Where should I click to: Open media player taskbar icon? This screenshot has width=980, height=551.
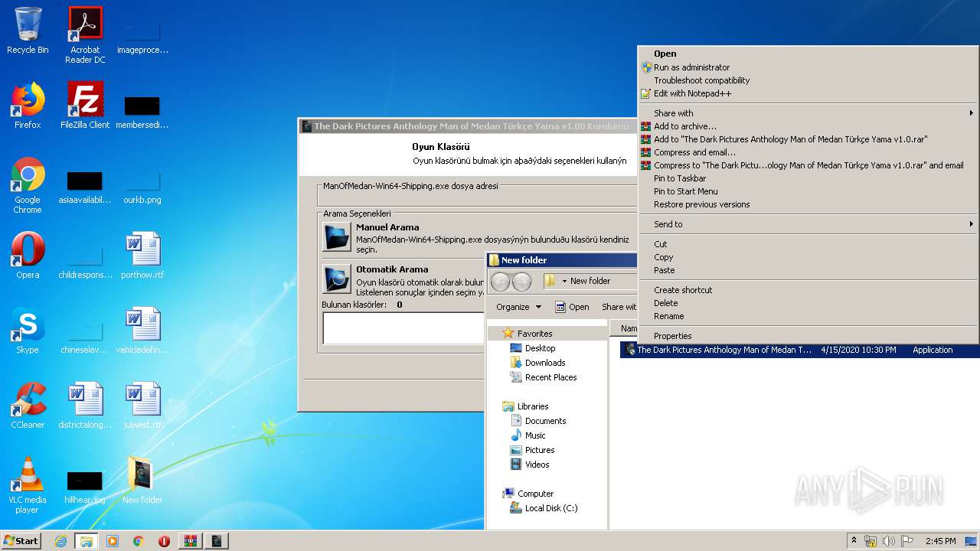[x=113, y=541]
